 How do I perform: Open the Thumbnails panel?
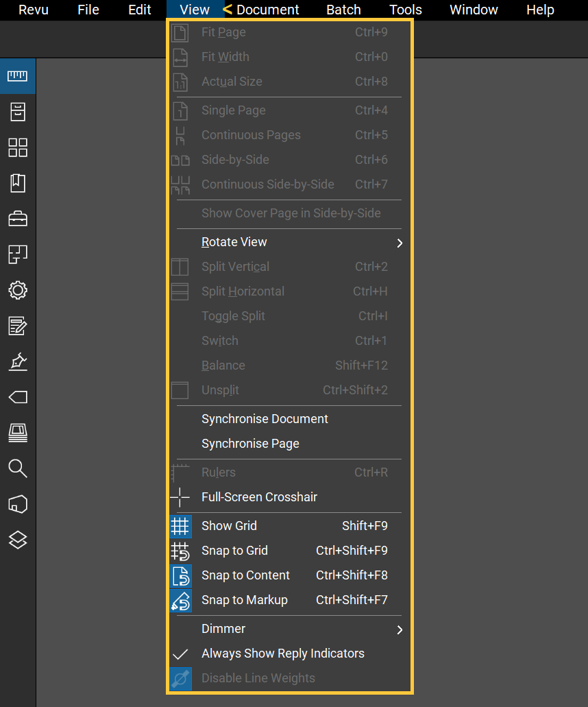tap(17, 147)
